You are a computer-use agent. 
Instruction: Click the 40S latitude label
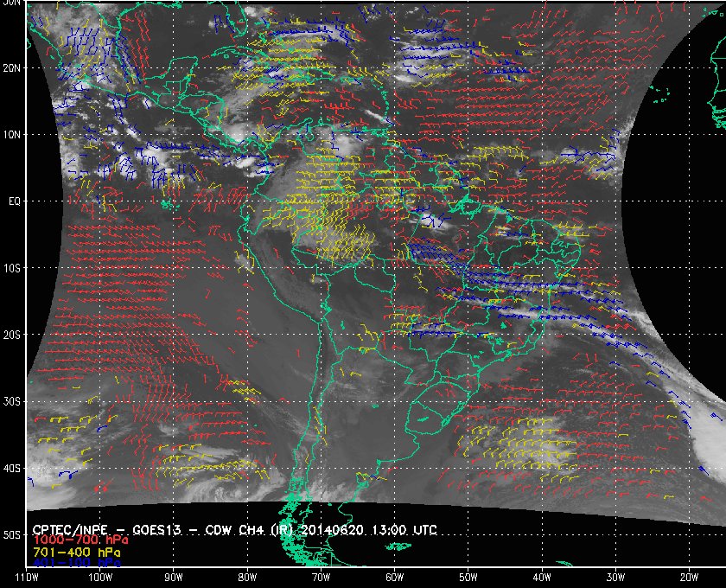click(x=13, y=469)
